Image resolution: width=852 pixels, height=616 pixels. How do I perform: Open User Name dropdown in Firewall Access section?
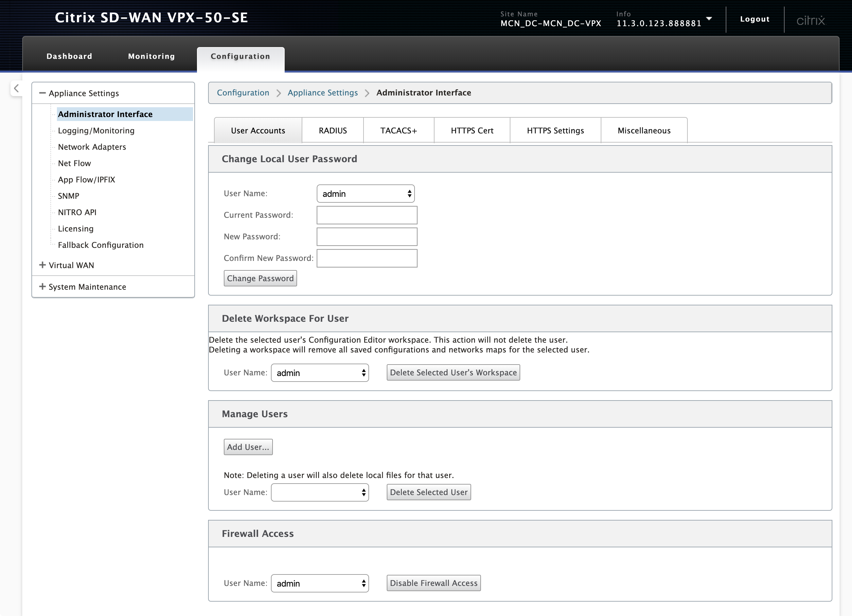click(x=320, y=583)
